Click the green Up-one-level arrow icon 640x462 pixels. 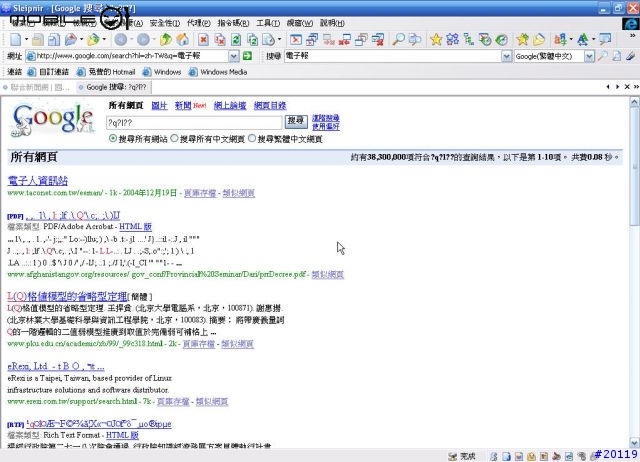pyautogui.click(x=166, y=40)
